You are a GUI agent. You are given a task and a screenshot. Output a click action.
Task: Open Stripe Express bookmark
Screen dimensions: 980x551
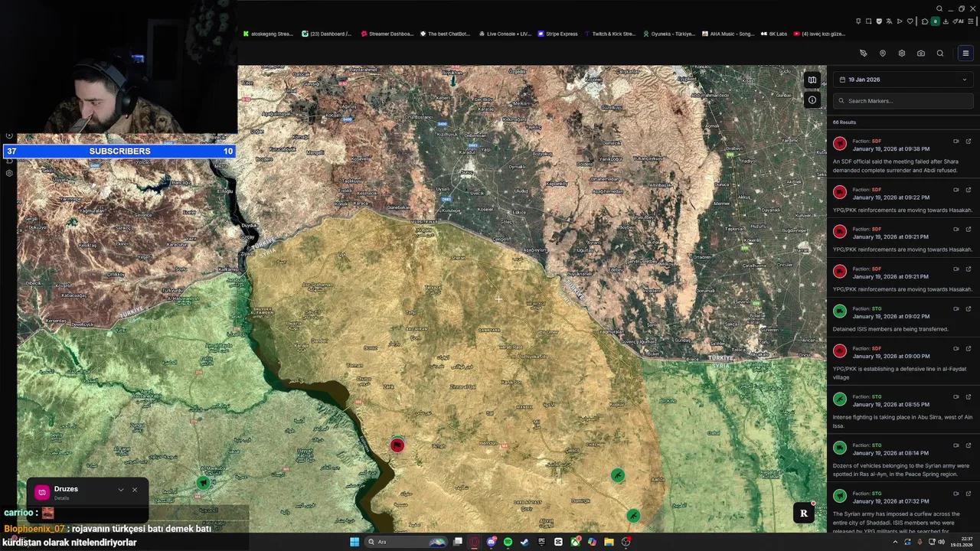tap(558, 34)
